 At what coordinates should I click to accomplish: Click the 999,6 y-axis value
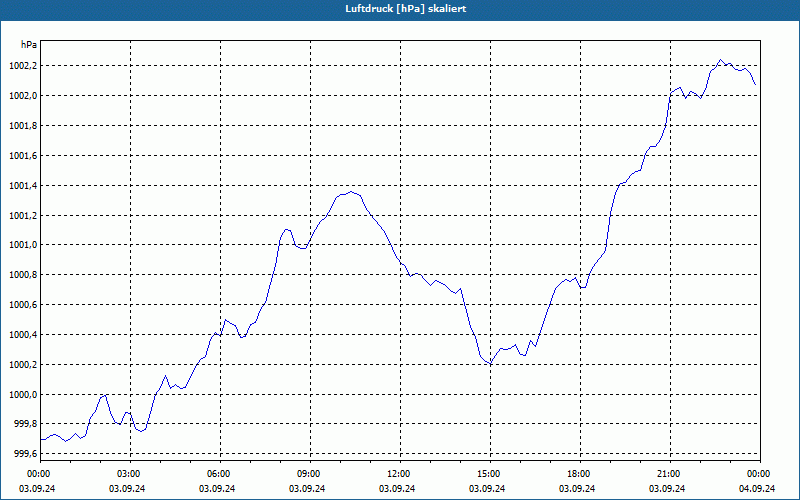tap(25, 454)
